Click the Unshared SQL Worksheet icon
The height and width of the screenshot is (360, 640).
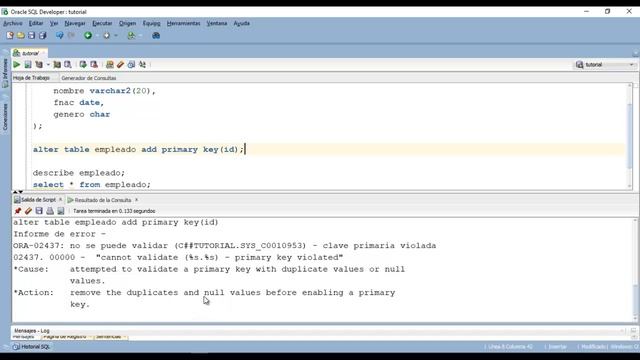(x=109, y=64)
